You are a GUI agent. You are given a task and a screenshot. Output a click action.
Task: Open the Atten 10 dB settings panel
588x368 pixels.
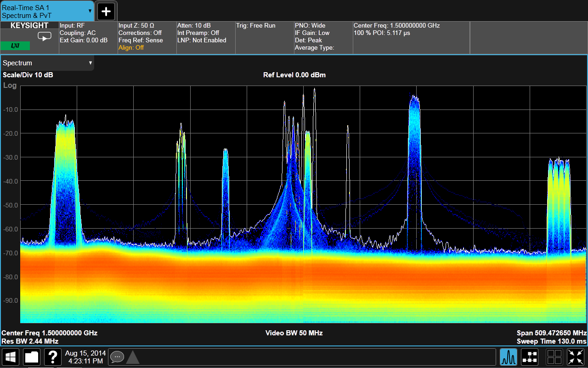(x=205, y=37)
